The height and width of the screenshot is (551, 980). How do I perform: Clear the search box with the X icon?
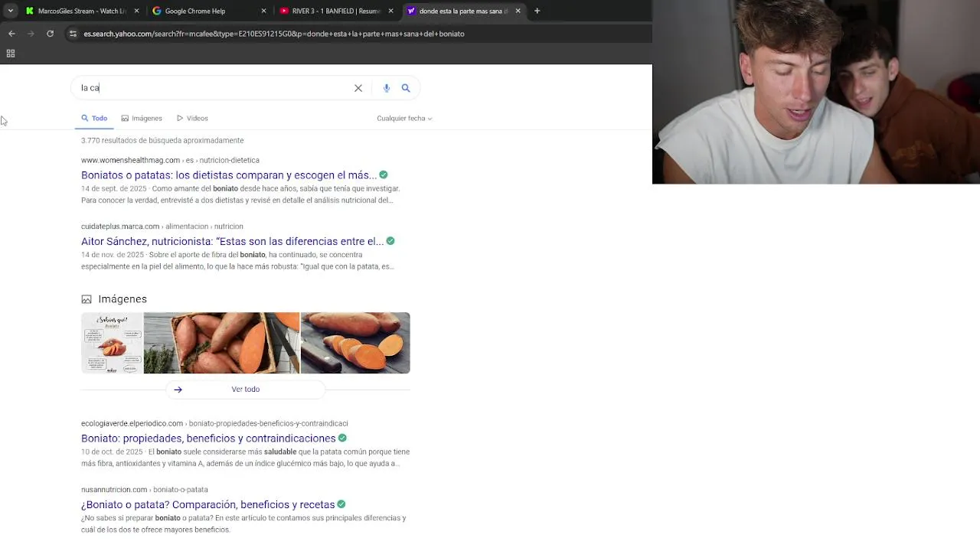(x=358, y=88)
